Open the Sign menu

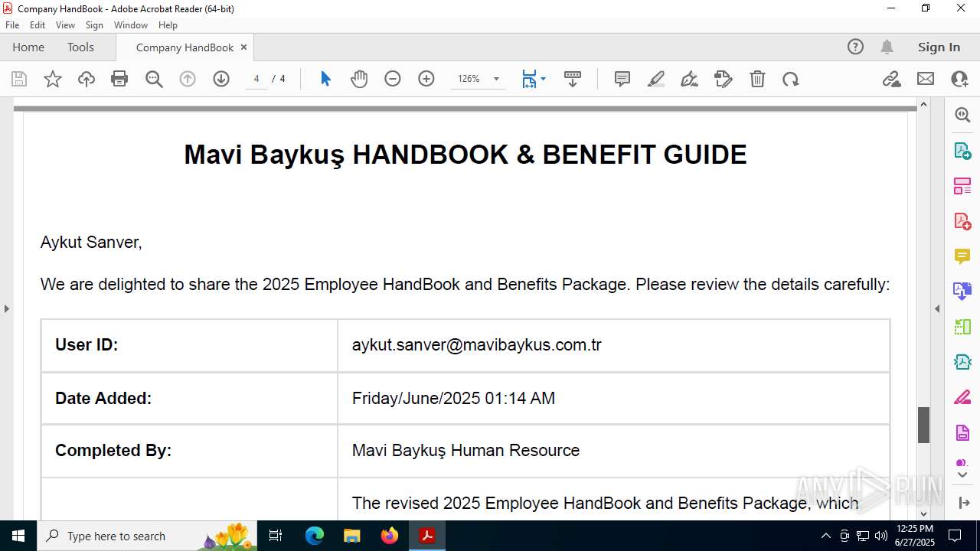click(94, 25)
